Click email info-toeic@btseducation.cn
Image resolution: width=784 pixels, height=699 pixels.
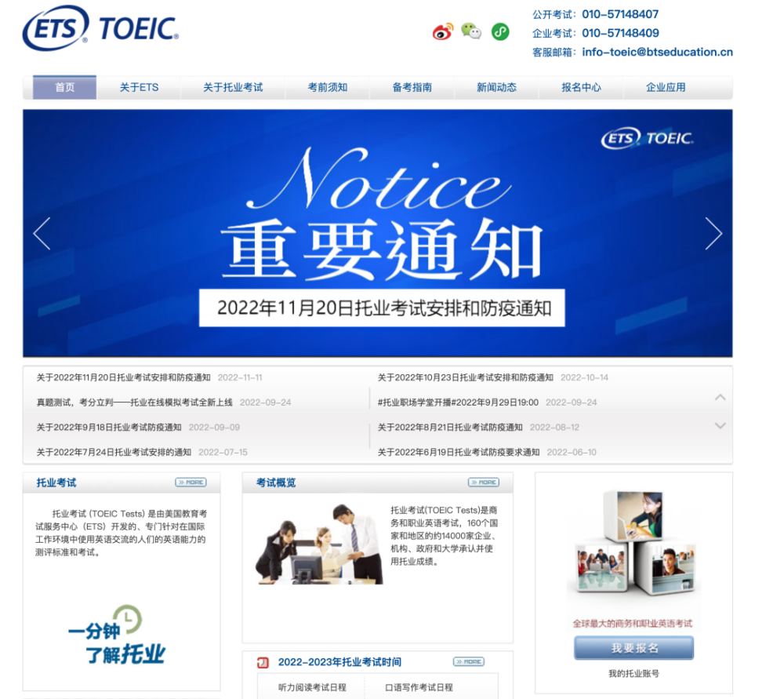point(657,52)
